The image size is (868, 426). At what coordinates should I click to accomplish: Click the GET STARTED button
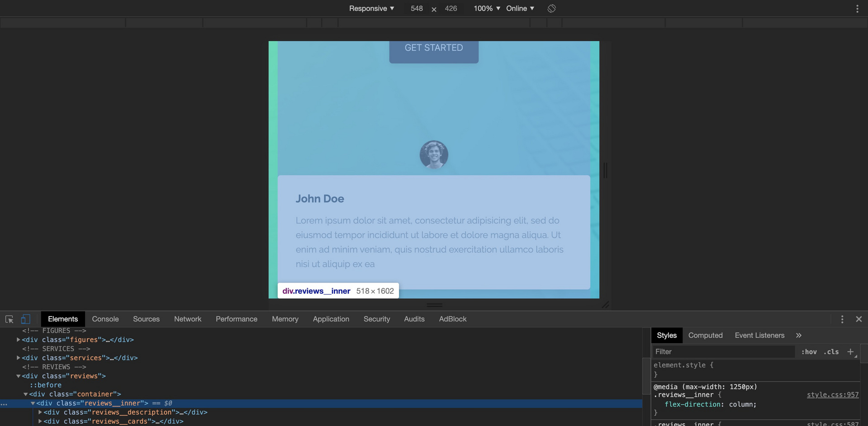(434, 51)
